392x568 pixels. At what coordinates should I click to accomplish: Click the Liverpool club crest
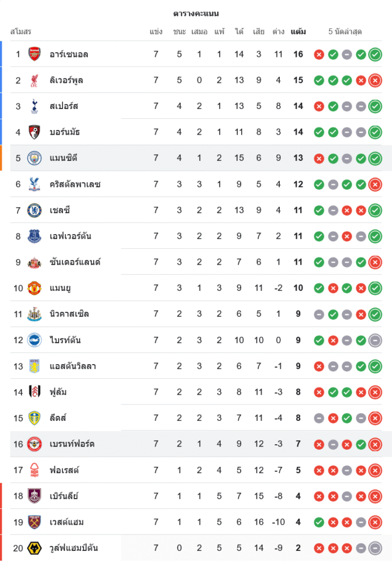click(35, 80)
